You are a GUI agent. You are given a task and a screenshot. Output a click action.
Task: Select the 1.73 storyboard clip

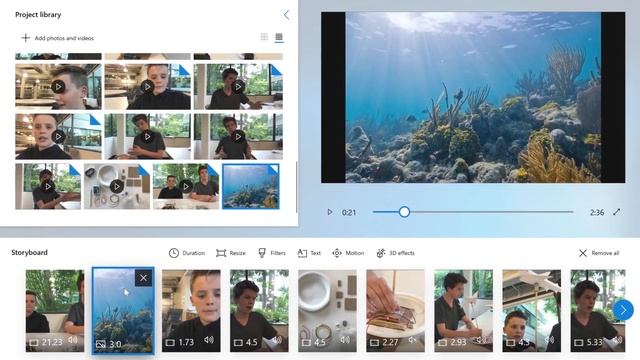[191, 311]
